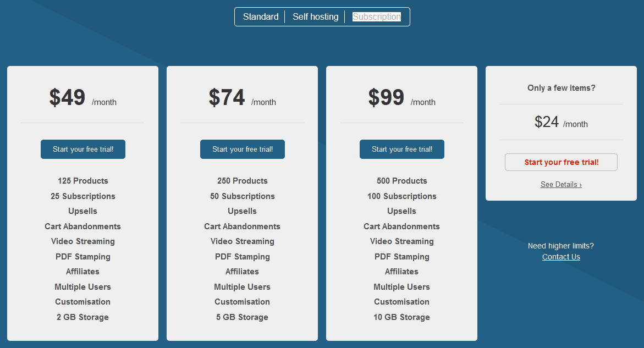The height and width of the screenshot is (348, 644).
Task: Click the 125 Products feature text
Action: 82,181
